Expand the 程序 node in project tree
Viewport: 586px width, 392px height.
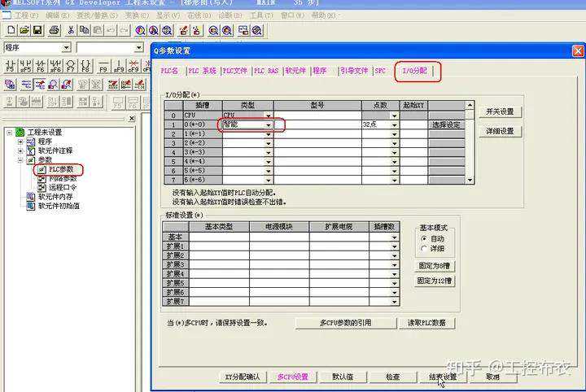(20, 142)
